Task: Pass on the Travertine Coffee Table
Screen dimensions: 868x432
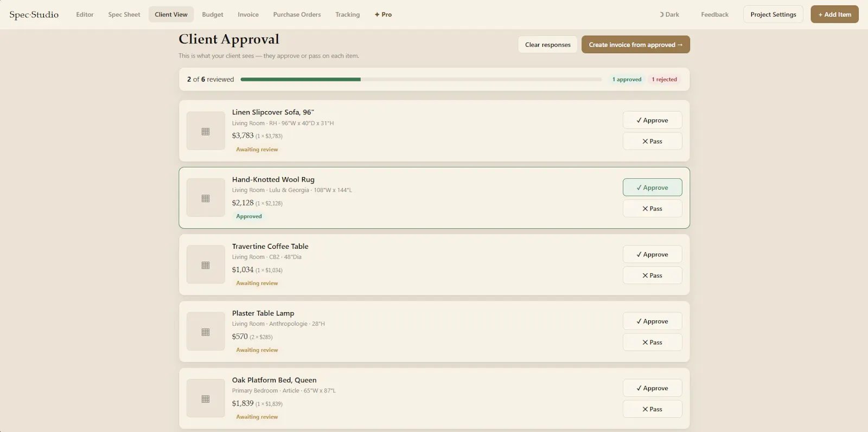Action: (x=652, y=275)
